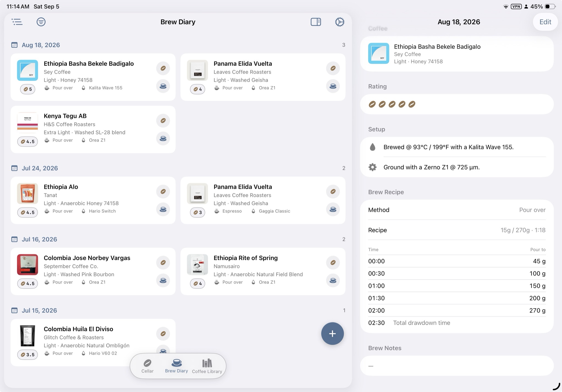Click the 01:30 pour step row
The height and width of the screenshot is (392, 562).
pos(457,298)
